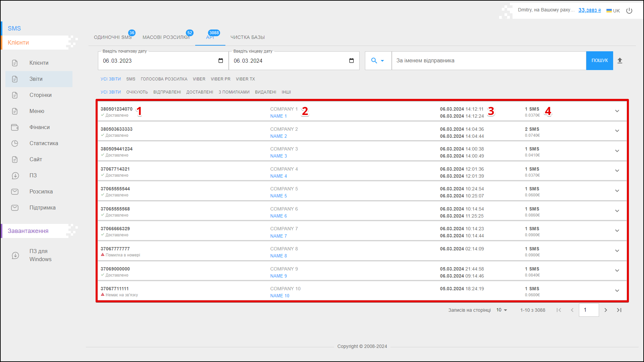Open the start date calendar picker icon
Screen dimensions: 644x362
[x=221, y=61]
